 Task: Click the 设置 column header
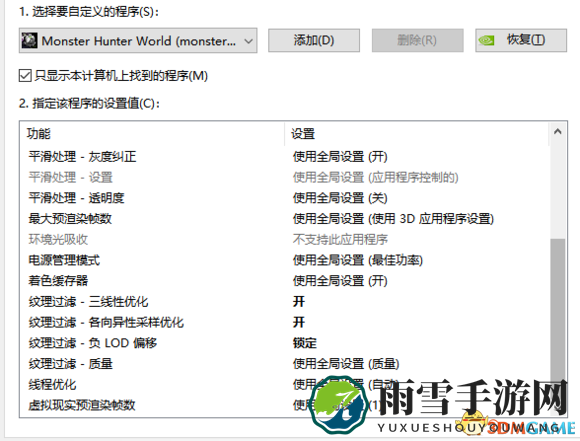(x=417, y=134)
